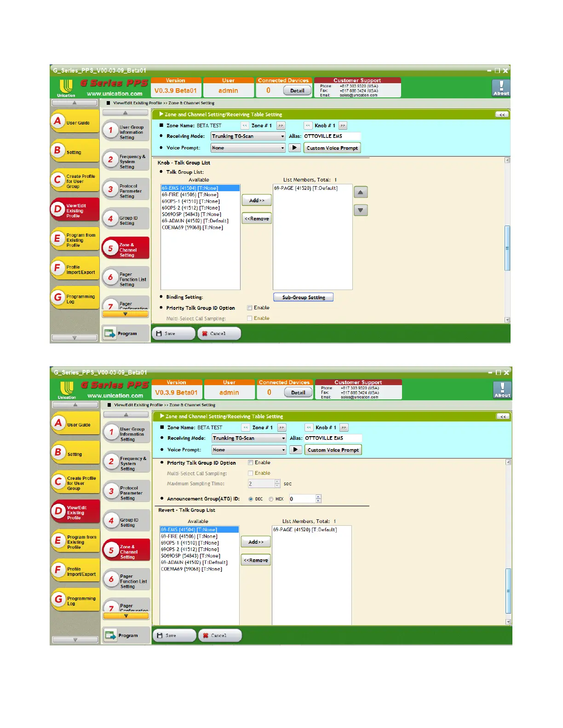Open Voice Prompt dropdown in bottom window
Screen dimensions: 563x728
coord(249,450)
